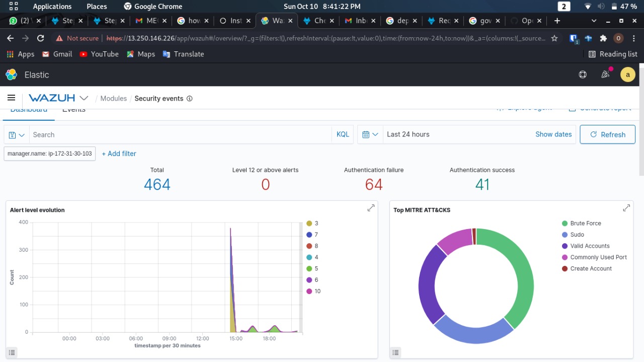644x362 pixels.
Task: Open the manager.name filter pill
Action: point(49,154)
